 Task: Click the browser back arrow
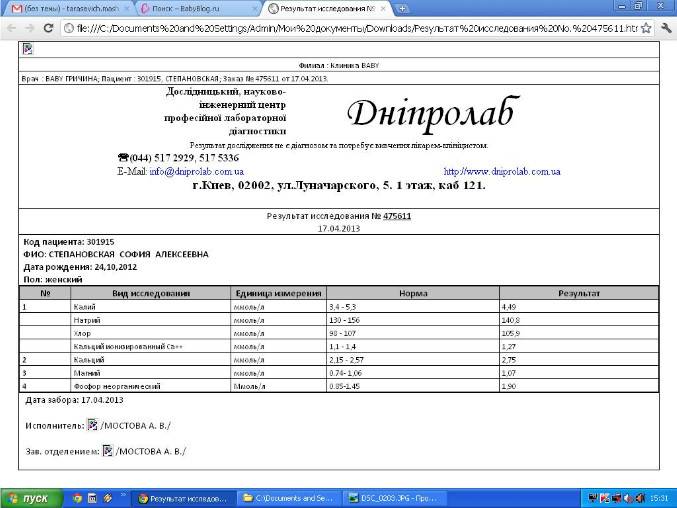click(10, 28)
